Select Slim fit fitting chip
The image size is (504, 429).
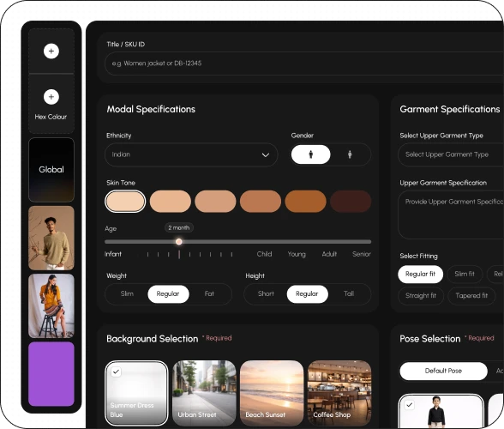[465, 275]
